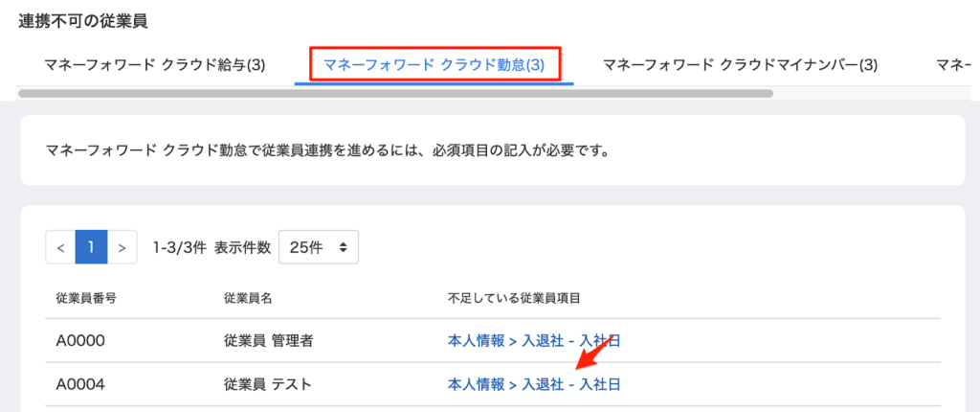
Task: Click the partially visible rightmost マネー tab
Action: point(957,65)
